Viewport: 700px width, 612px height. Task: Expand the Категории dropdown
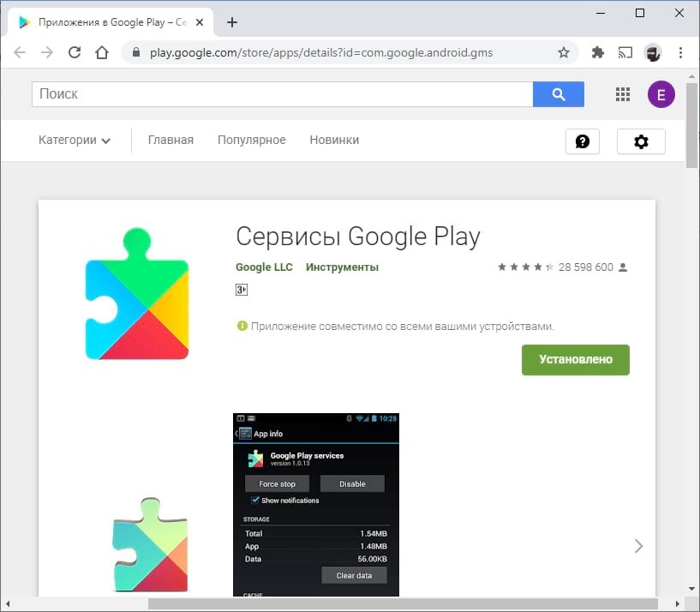tap(74, 140)
